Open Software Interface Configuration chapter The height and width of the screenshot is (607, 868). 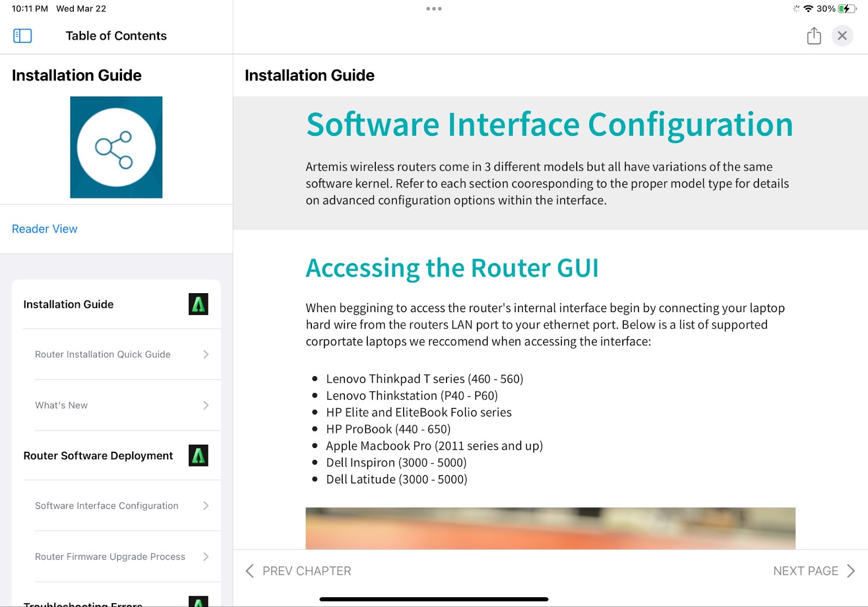122,506
